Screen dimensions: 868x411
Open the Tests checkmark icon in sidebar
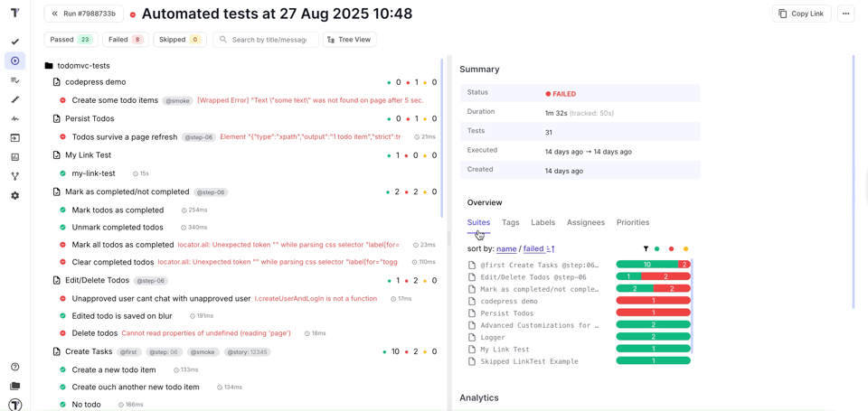tap(14, 42)
